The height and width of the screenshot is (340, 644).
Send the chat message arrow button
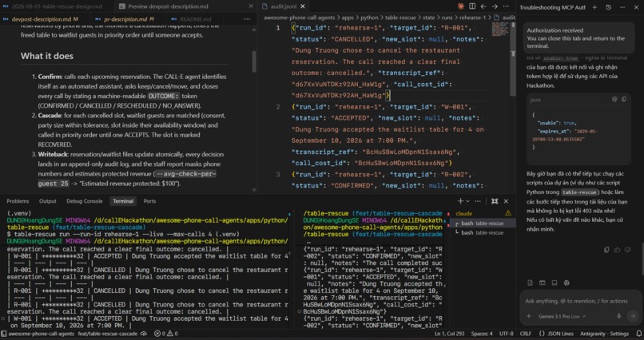(633, 316)
